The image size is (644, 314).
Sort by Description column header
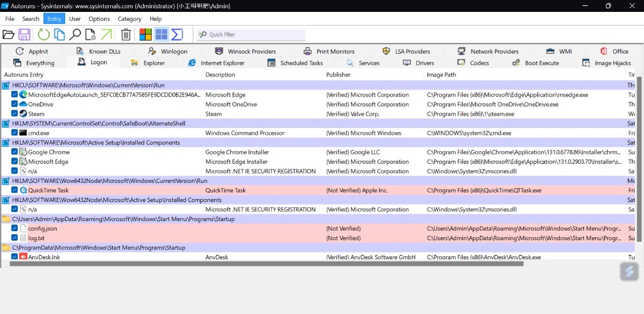(263, 74)
